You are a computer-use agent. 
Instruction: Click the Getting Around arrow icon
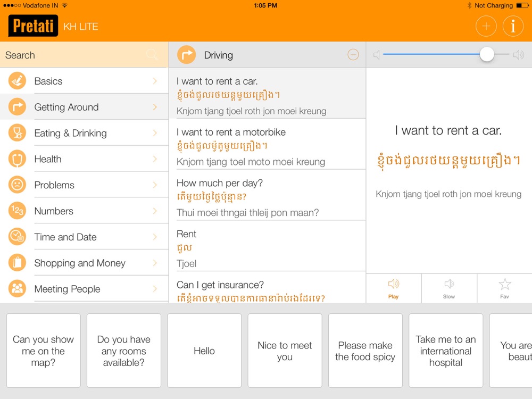[17, 107]
